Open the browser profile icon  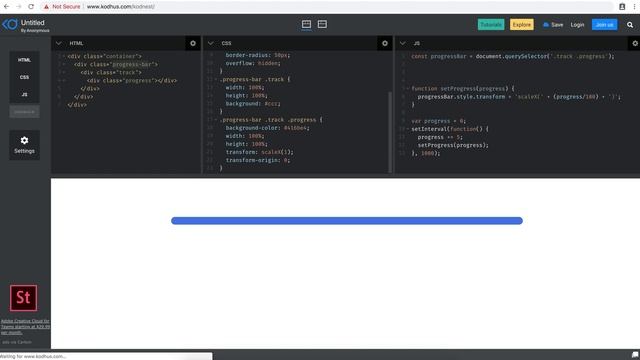622,7
